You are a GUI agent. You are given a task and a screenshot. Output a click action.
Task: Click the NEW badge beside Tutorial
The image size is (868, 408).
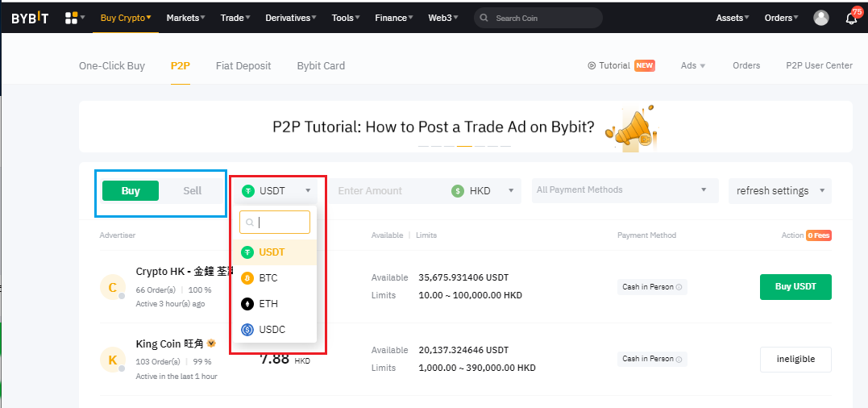click(x=645, y=65)
